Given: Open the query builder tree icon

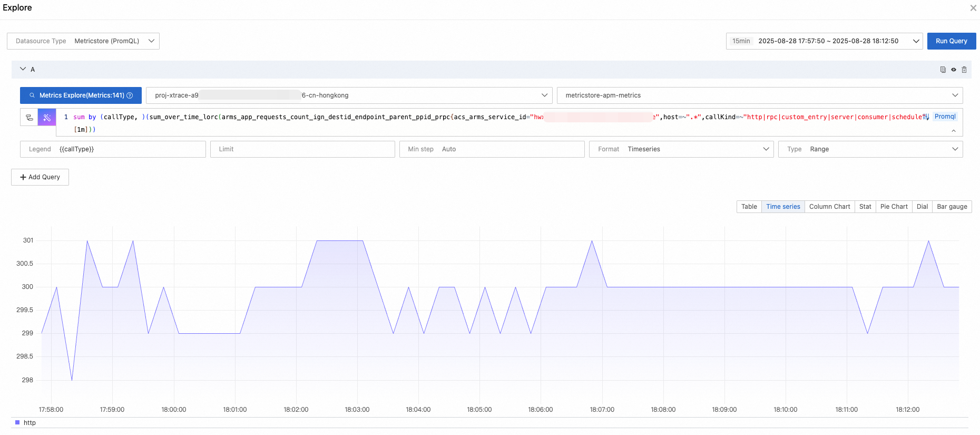Looking at the screenshot, I should click(x=30, y=118).
